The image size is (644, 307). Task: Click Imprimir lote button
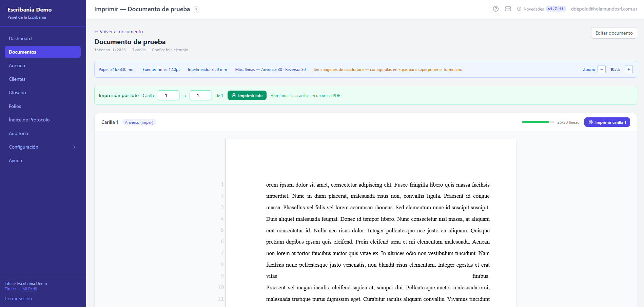point(247,95)
